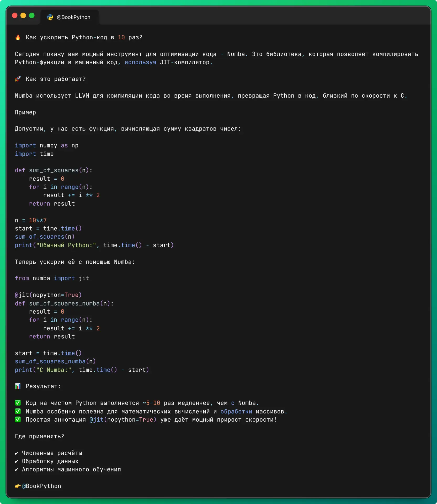437x504 pixels.
Task: Click the sentence starting "Допустим, у нас есть функция"
Action: [128, 129]
